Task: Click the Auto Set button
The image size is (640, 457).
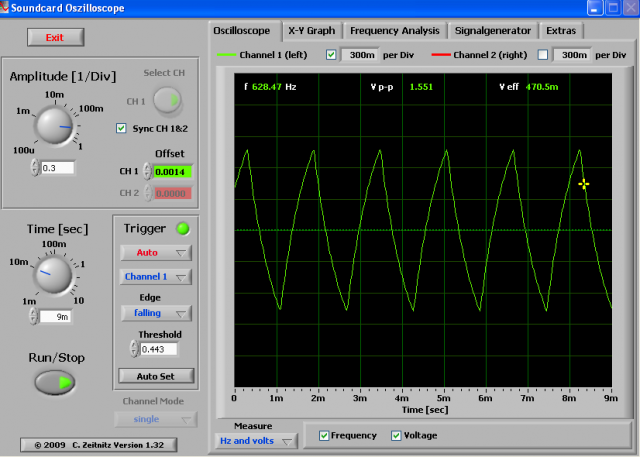Action: 156,376
